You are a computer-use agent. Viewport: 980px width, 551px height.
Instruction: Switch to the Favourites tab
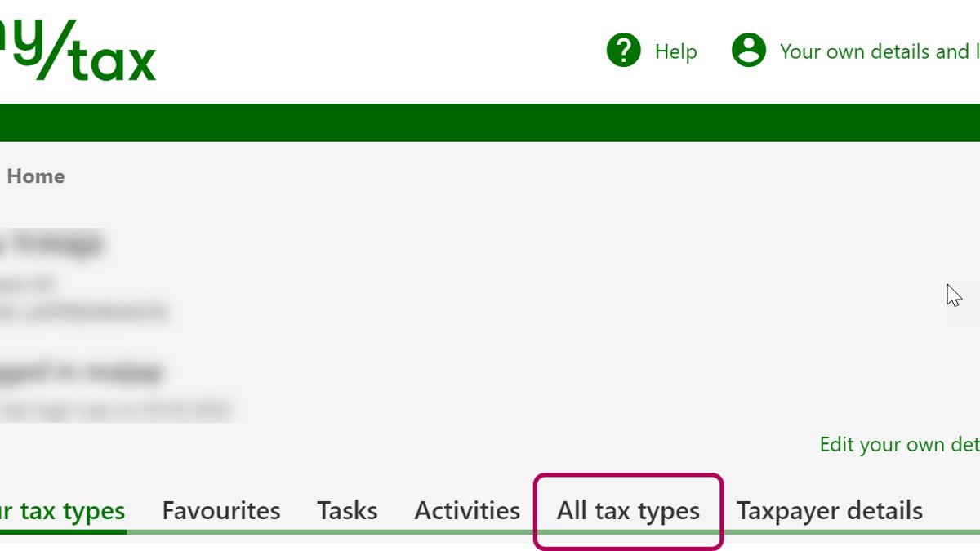point(220,511)
